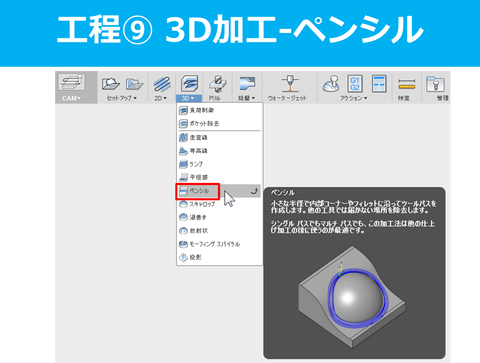
Task: Click the 2D milling toolpath icon
Action: [162, 84]
